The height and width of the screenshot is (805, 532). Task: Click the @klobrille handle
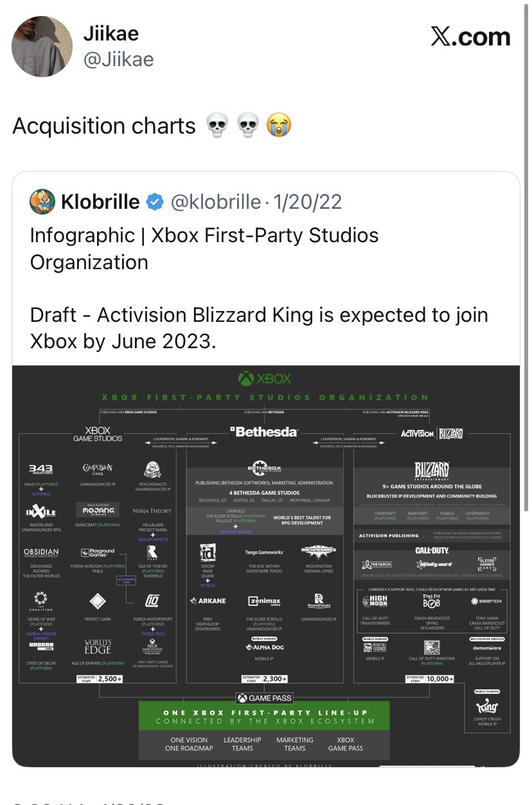pos(215,202)
